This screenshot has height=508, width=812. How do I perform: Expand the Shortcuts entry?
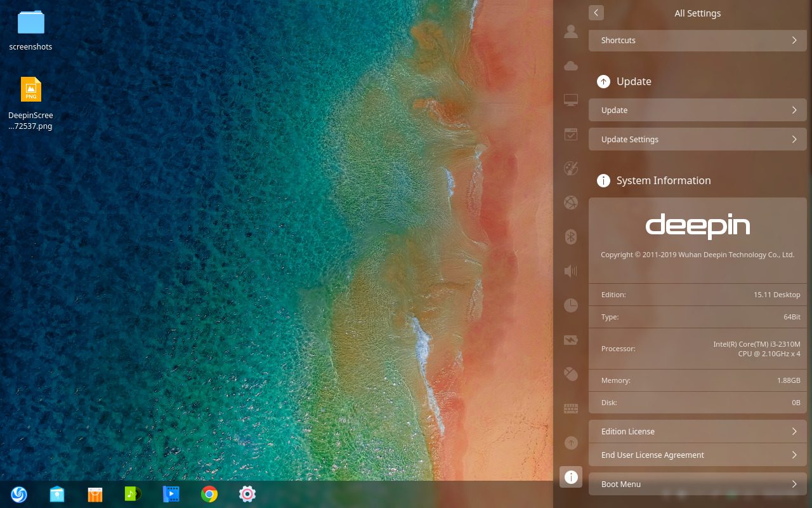[698, 40]
